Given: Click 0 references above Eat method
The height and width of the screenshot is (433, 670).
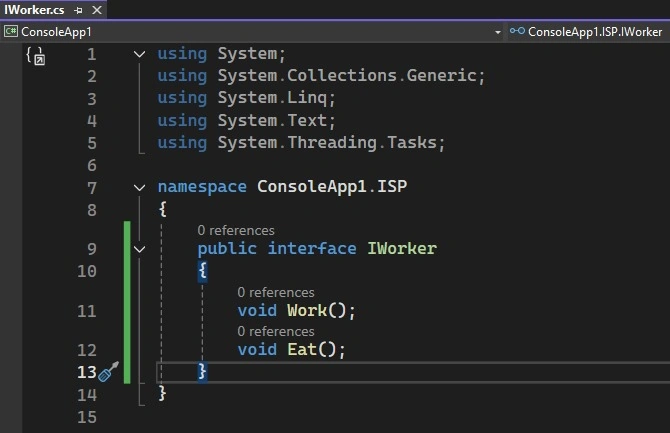Looking at the screenshot, I should click(276, 331).
